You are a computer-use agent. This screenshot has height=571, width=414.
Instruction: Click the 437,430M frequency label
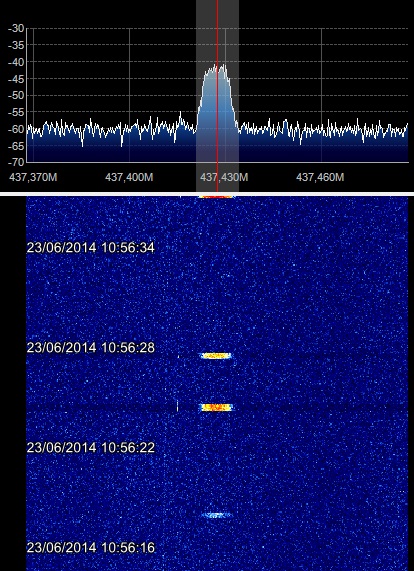click(x=224, y=178)
